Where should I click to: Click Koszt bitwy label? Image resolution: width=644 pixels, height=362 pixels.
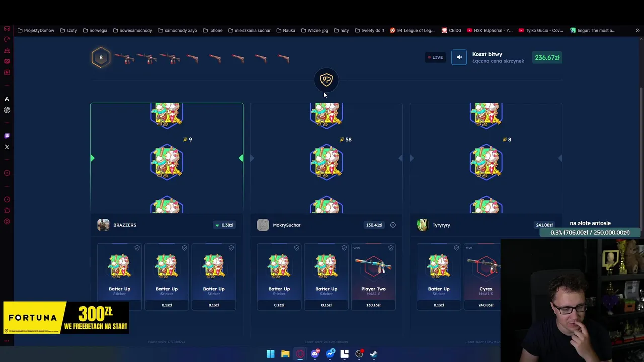click(487, 54)
